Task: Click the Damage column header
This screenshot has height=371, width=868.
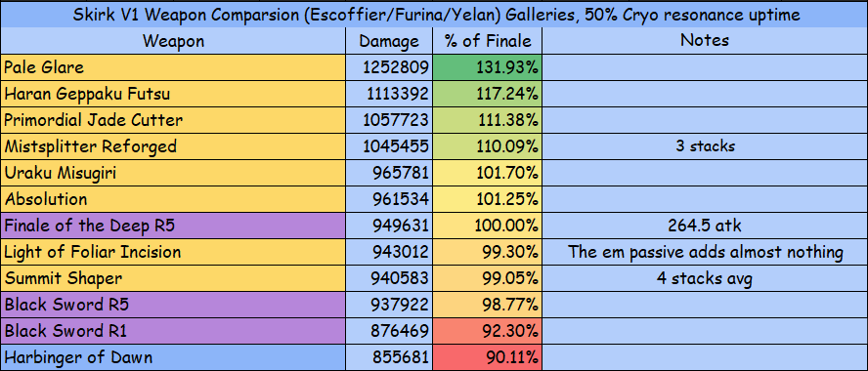Action: 389,41
